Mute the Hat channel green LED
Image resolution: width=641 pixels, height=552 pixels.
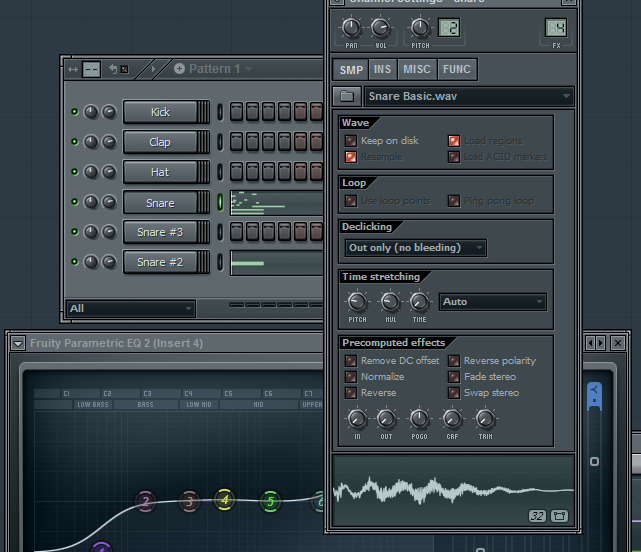click(x=74, y=172)
